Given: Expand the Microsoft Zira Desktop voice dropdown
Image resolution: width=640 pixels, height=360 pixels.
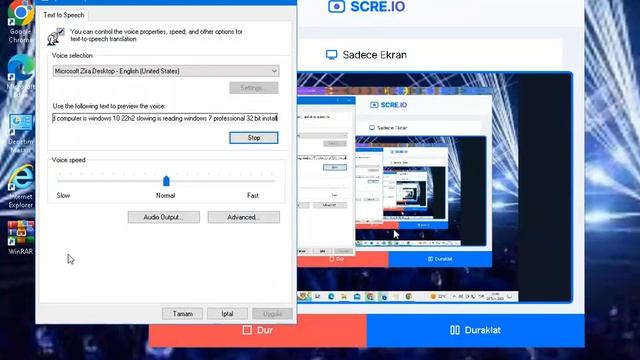Looking at the screenshot, I should point(166,71).
